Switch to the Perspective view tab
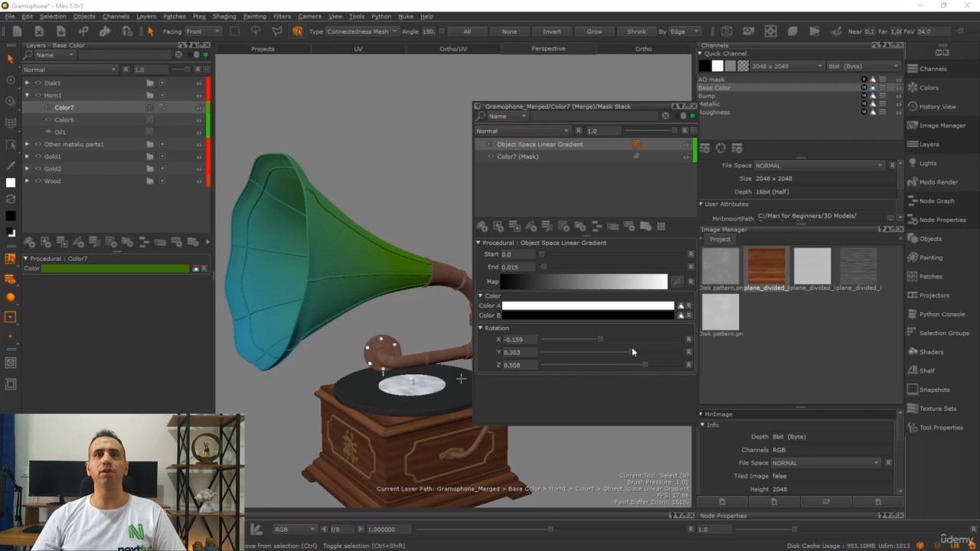Screen dimensions: 980x551 pyautogui.click(x=548, y=49)
